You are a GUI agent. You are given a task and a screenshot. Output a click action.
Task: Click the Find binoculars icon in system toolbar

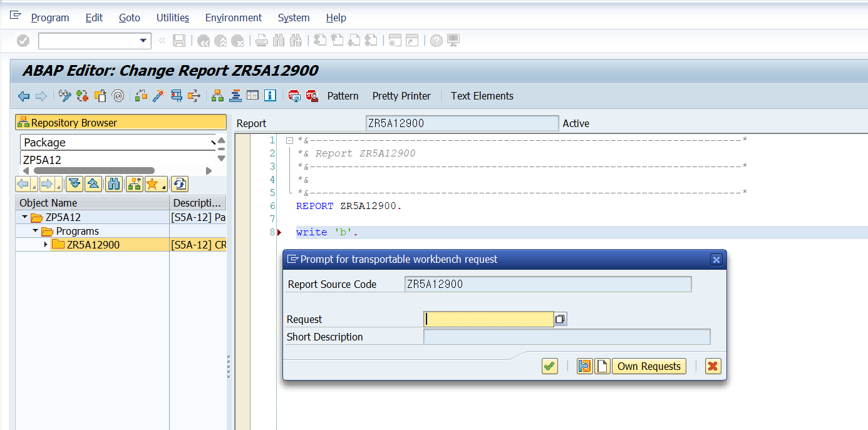(279, 41)
